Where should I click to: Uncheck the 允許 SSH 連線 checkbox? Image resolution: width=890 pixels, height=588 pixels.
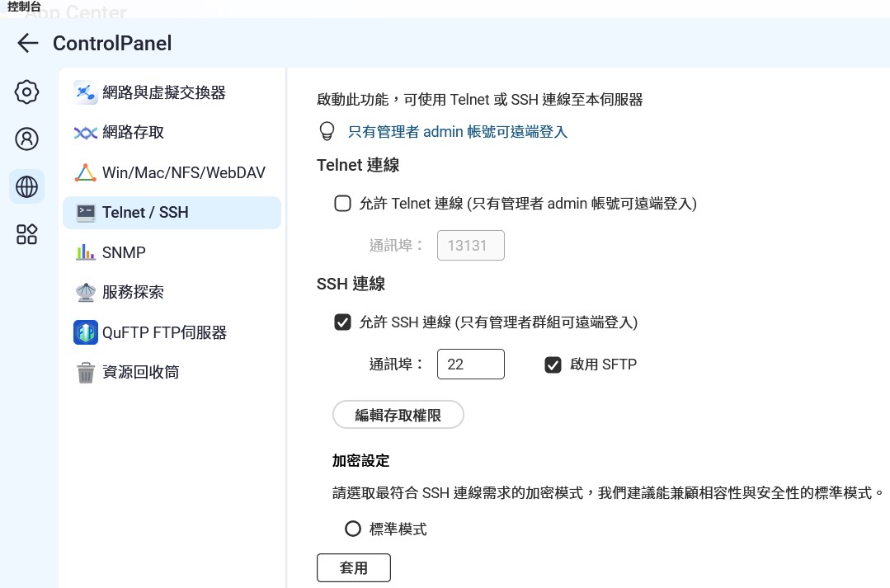[x=343, y=322]
